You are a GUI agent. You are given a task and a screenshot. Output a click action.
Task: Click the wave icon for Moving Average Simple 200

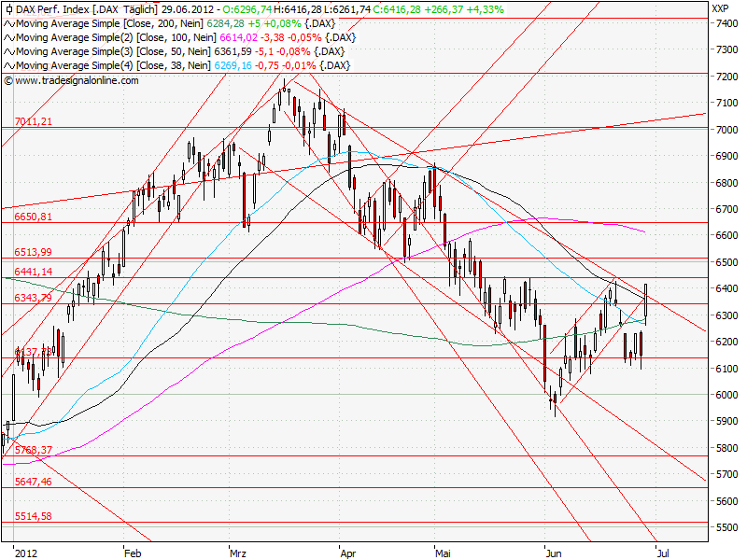8,25
